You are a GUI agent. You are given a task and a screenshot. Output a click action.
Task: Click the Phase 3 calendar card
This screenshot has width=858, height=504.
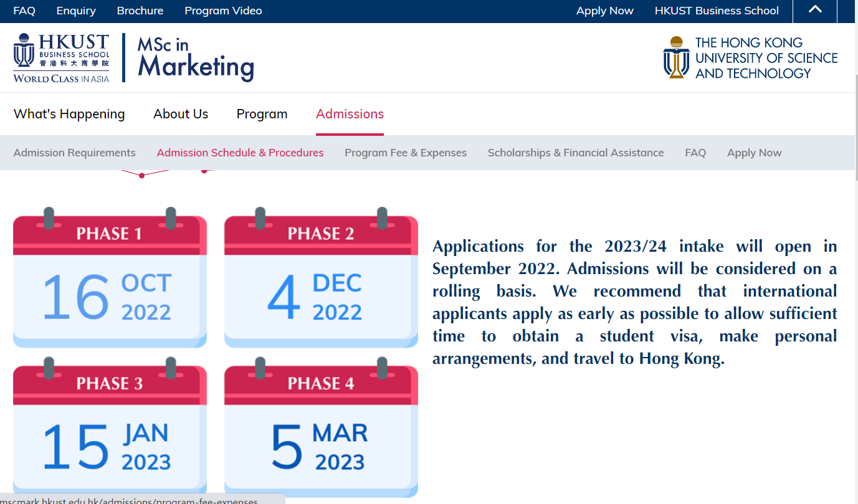[110, 427]
